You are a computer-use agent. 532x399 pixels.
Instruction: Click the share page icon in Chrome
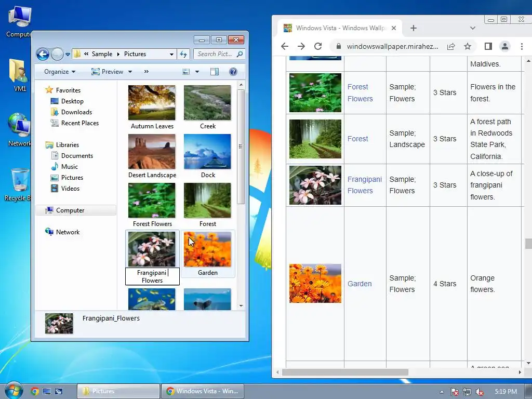[x=451, y=46]
